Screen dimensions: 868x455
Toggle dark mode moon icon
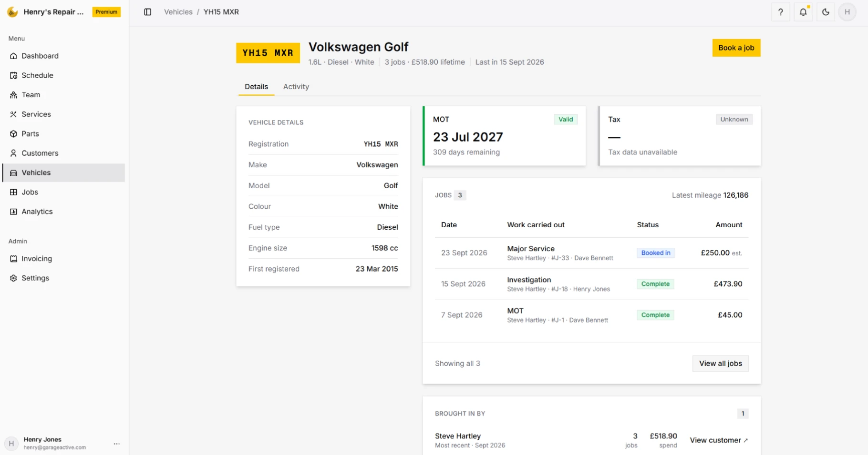coord(826,12)
